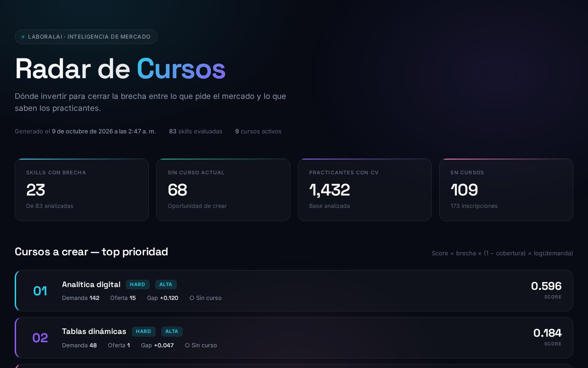Viewport: 588px width, 368px height.
Task: Click the Sin curso circle icon for Tablas dinámicas
Action: [x=187, y=345]
